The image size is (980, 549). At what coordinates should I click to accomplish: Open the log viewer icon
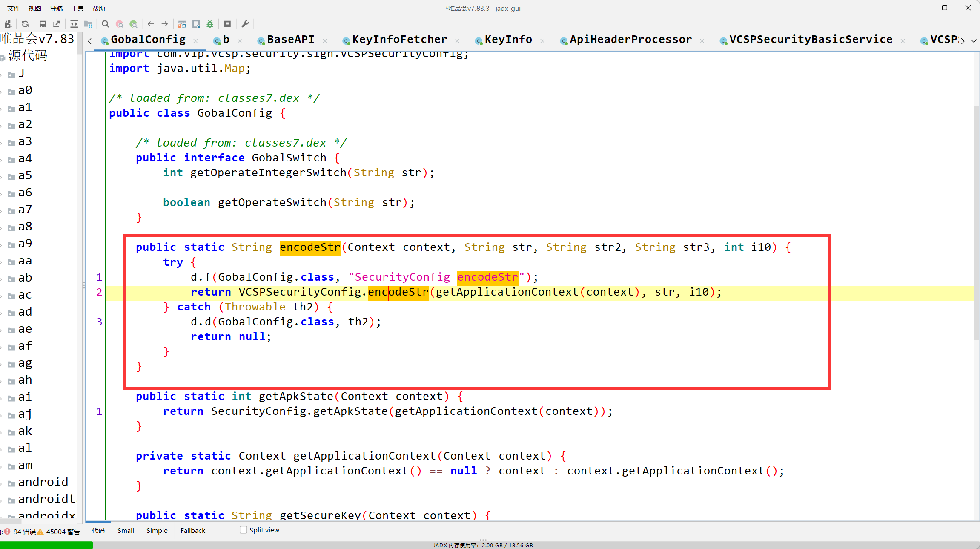tap(227, 24)
